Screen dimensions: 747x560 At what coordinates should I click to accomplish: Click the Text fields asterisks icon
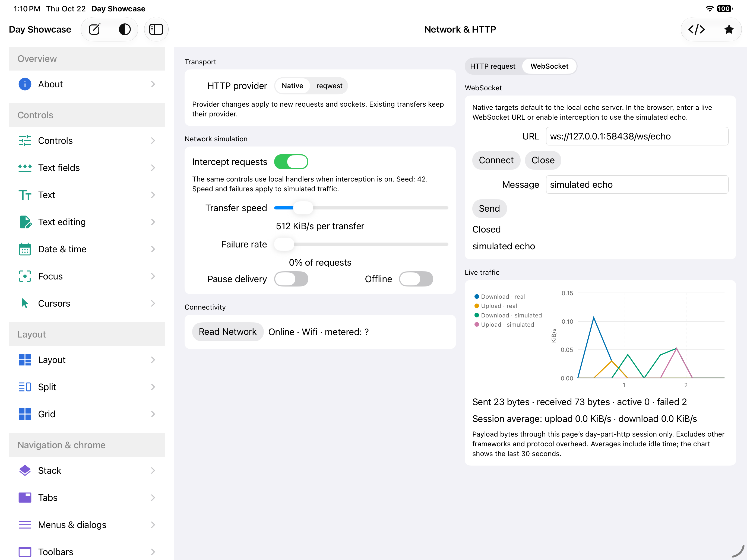pos(25,168)
